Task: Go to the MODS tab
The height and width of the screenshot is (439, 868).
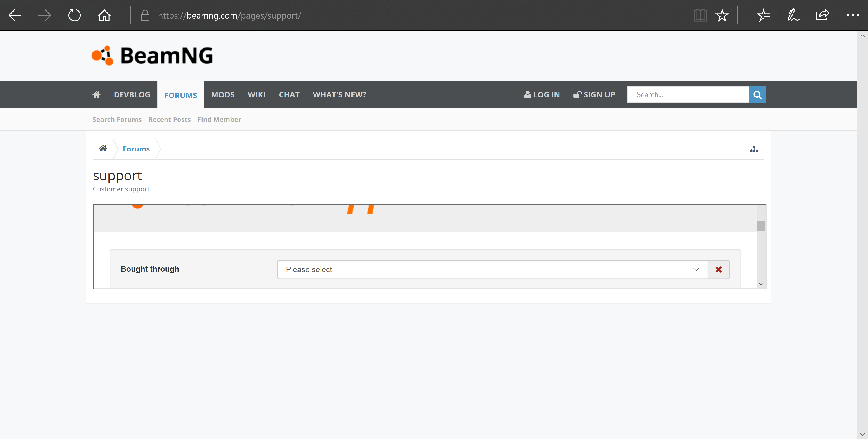Action: point(222,95)
